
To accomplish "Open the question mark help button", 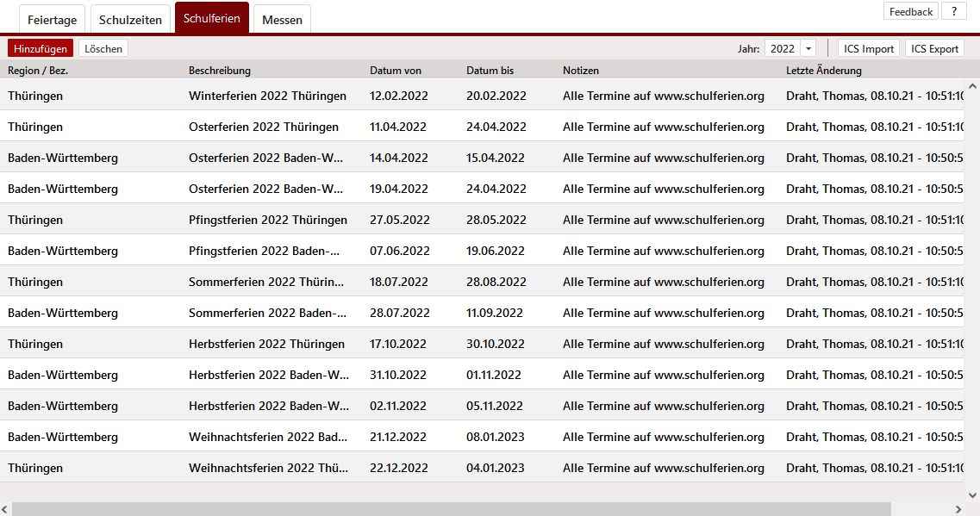I will click(x=953, y=11).
